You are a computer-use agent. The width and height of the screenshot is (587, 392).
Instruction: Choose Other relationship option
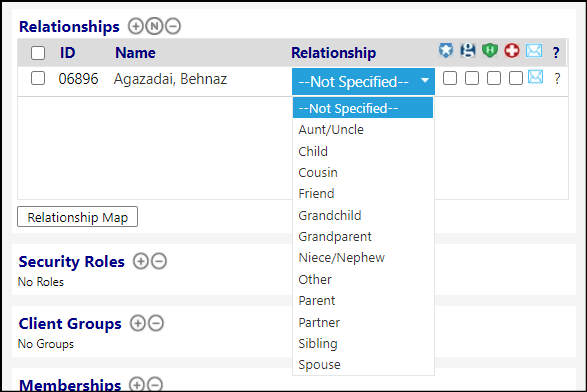point(363,279)
